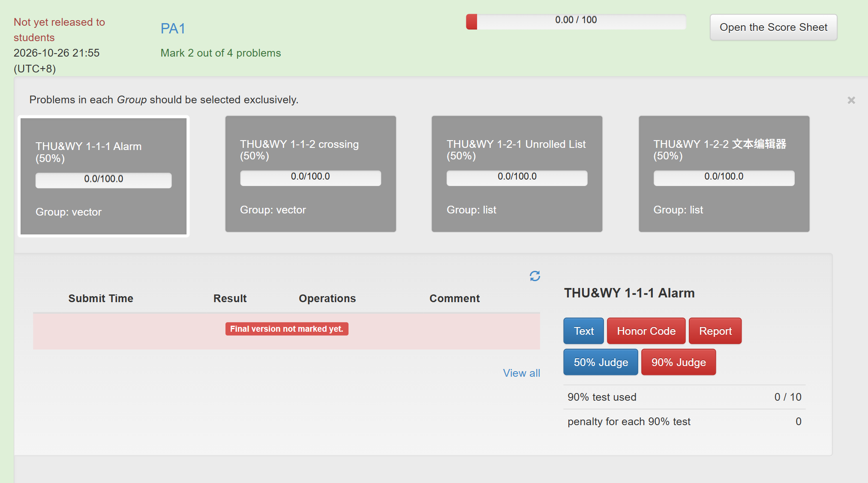
Task: Click the 文本编辑器 card 0.0/100.0 score bar
Action: pos(724,178)
